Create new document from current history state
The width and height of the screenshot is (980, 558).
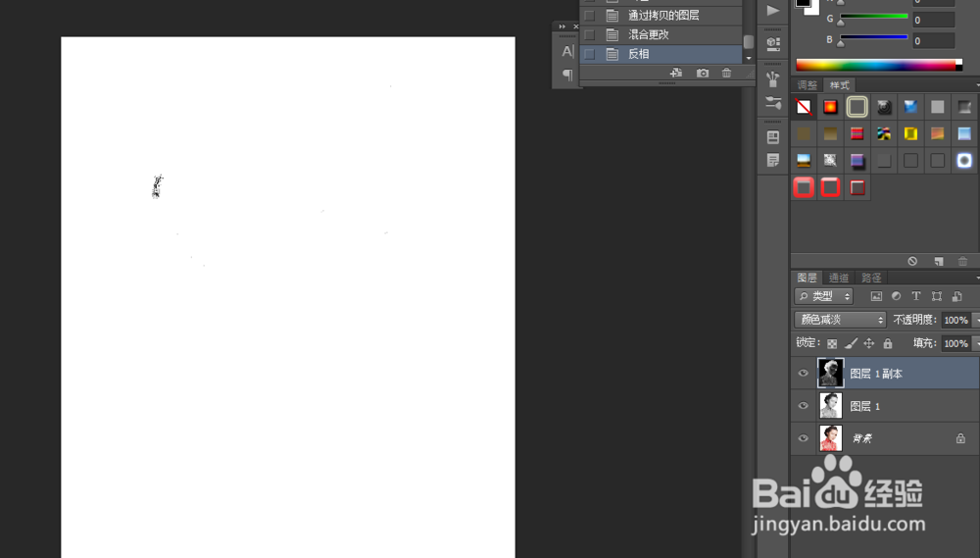click(676, 74)
